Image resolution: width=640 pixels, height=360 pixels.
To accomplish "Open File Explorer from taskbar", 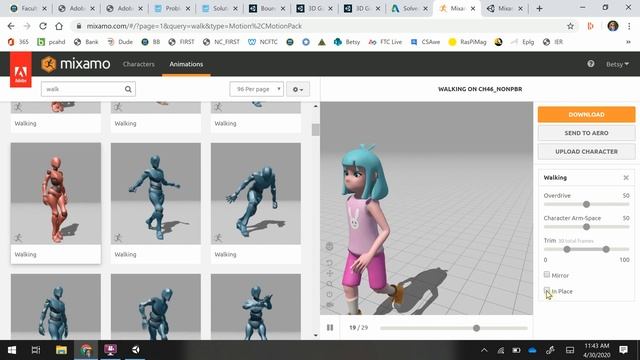I will click(x=61, y=350).
